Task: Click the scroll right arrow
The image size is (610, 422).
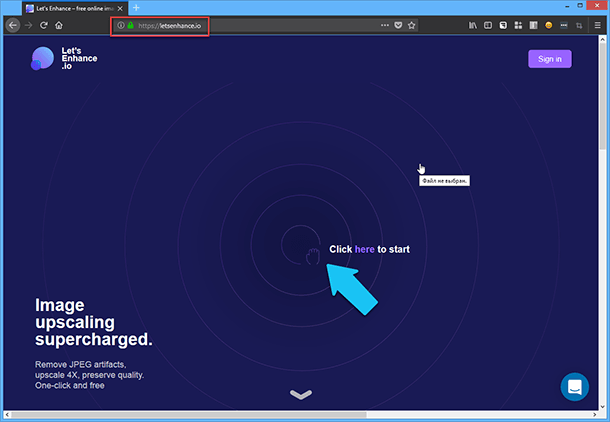Action: (594, 415)
